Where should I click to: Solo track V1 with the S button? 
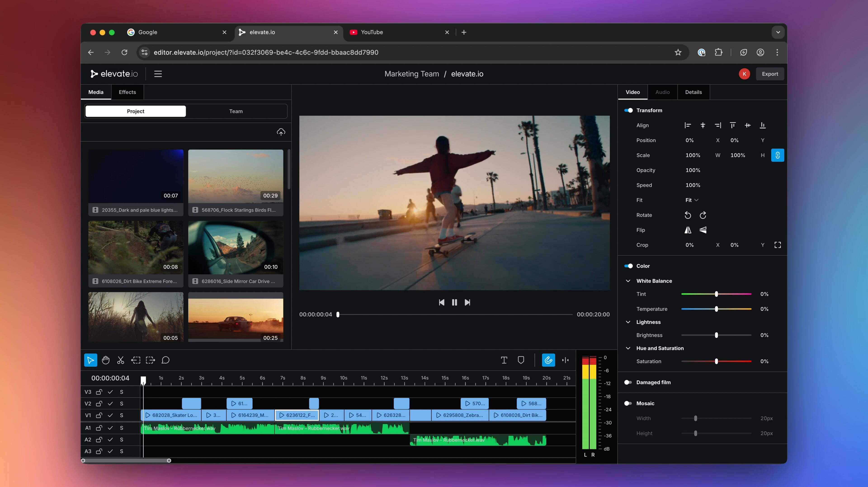click(x=122, y=415)
